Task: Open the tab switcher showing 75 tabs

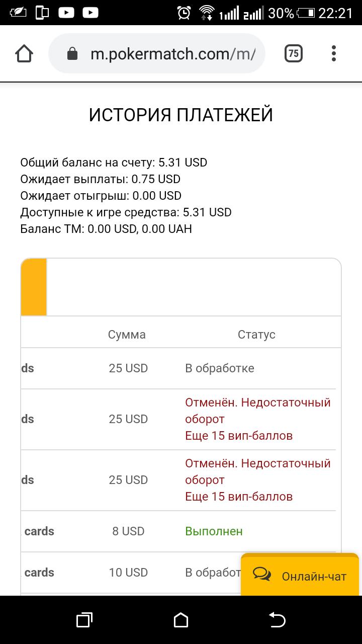Action: pyautogui.click(x=294, y=53)
